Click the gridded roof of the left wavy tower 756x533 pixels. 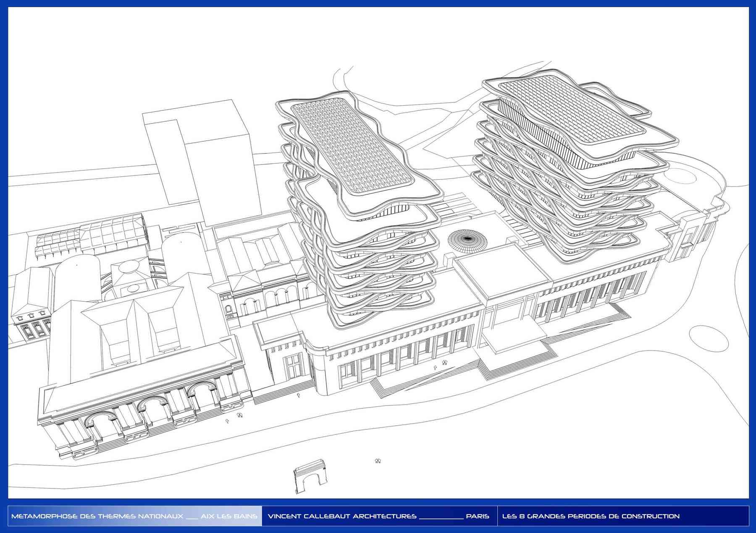pyautogui.click(x=352, y=148)
